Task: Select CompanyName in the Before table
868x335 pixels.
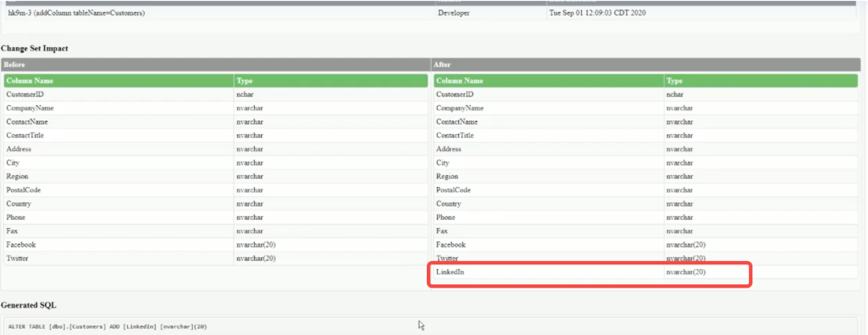Action: [30, 108]
